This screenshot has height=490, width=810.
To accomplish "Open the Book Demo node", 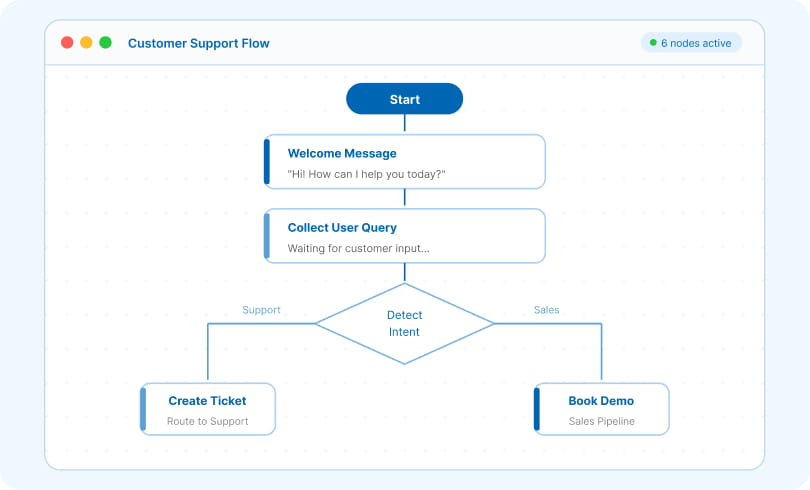I will [x=601, y=409].
